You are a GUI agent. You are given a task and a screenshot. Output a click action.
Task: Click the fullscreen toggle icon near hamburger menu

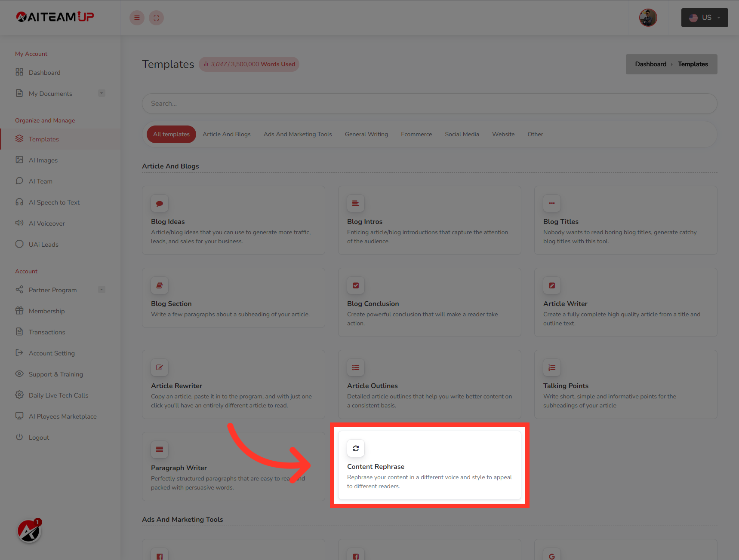tap(156, 18)
